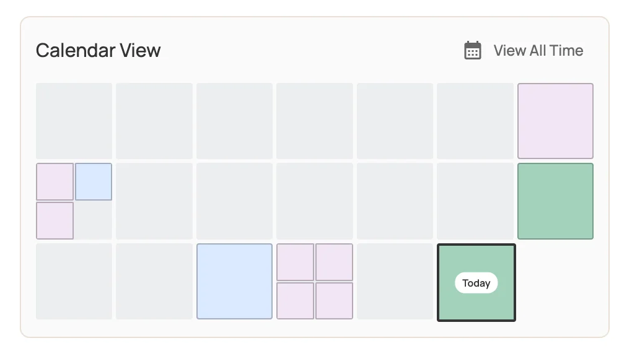The width and height of the screenshot is (632, 364).
Task: Select the upper small purple square beside the blue square
Action: (x=55, y=182)
